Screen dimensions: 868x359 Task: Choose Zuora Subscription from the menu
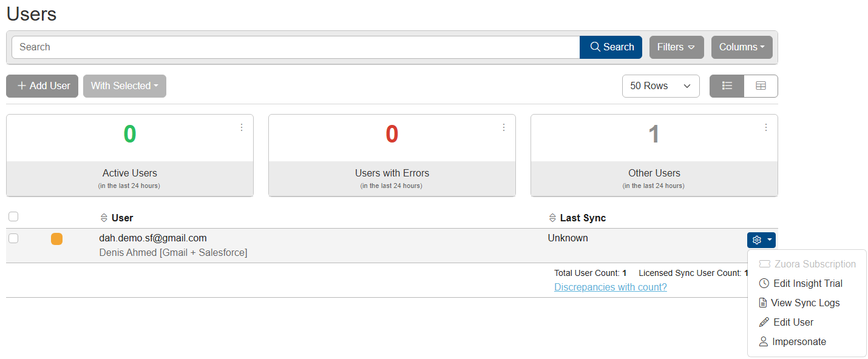coord(807,264)
